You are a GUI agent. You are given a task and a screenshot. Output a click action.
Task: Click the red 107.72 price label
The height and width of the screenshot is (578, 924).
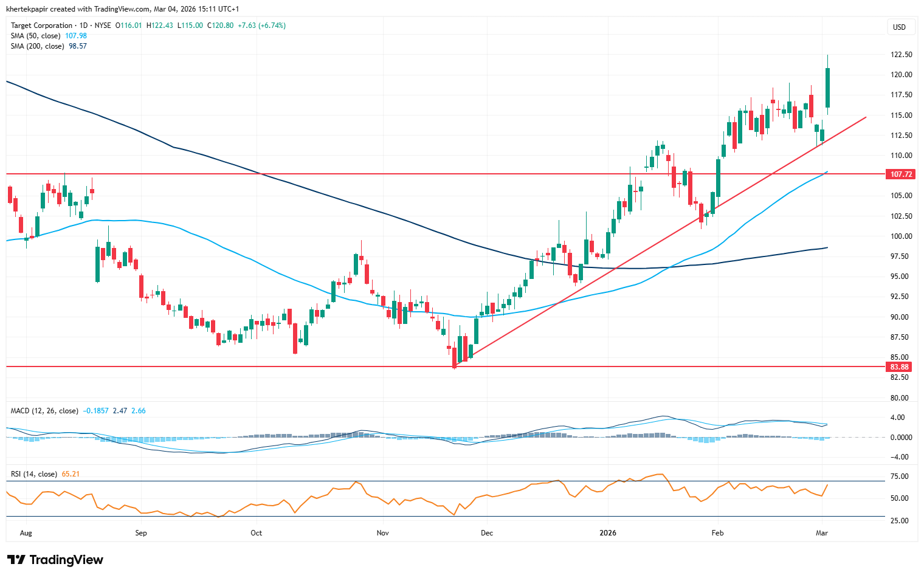901,174
